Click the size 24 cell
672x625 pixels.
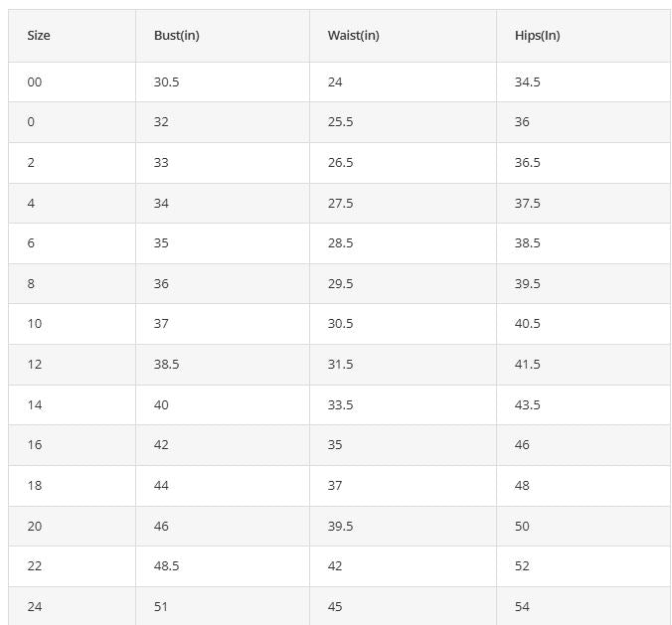point(35,606)
